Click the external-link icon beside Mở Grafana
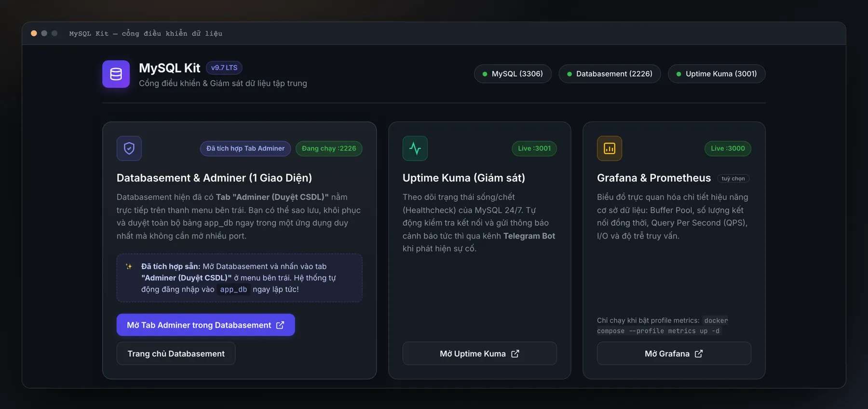 (699, 354)
